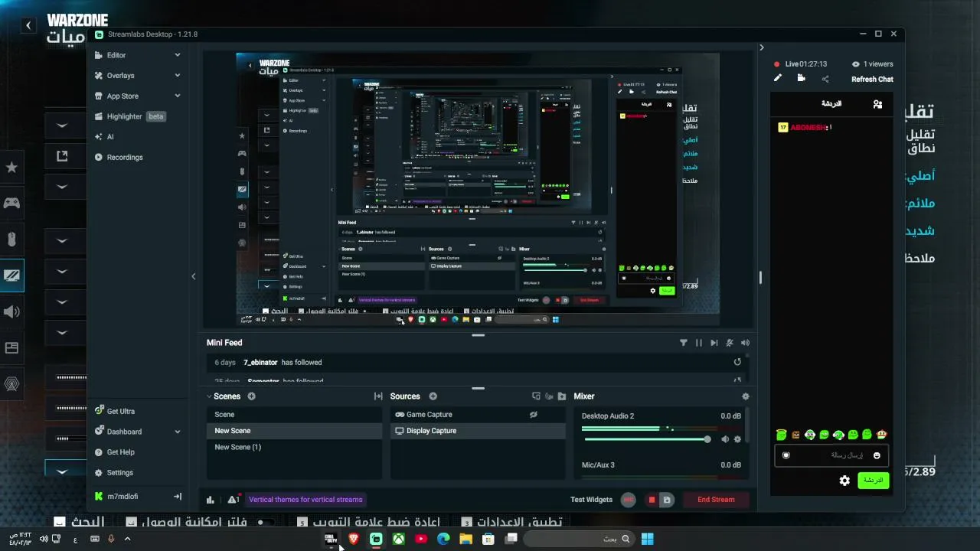Viewport: 980px width, 551px height.
Task: Skip the current alert in Mini Feed
Action: (714, 343)
